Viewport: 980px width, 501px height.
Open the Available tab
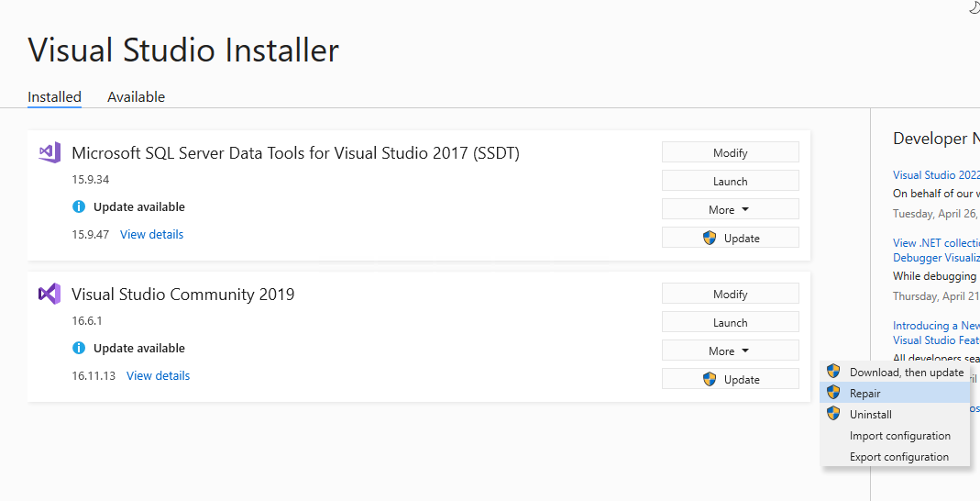coord(136,96)
